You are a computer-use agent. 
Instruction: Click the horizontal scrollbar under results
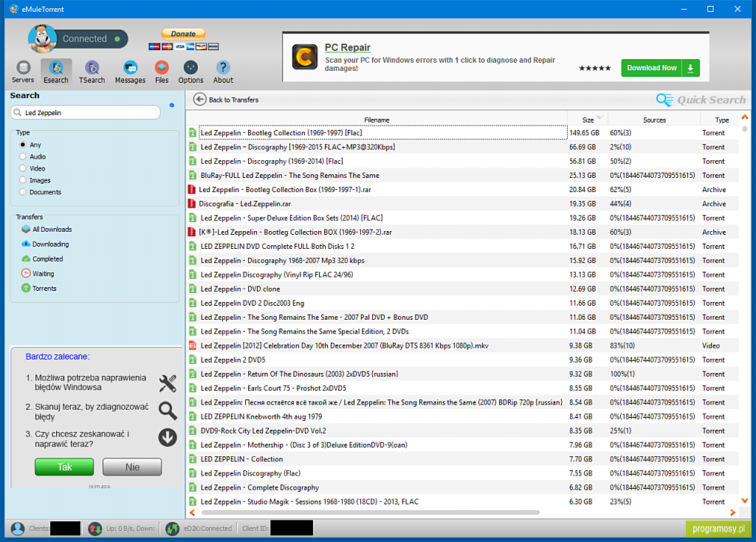(371, 512)
